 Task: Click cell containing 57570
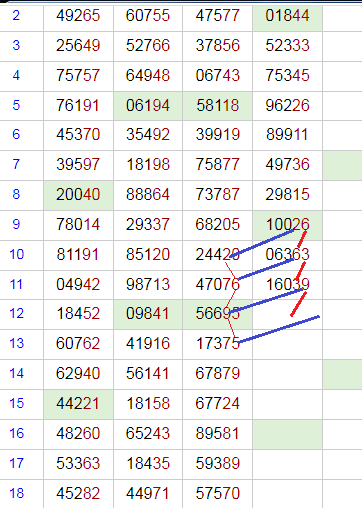(218, 494)
